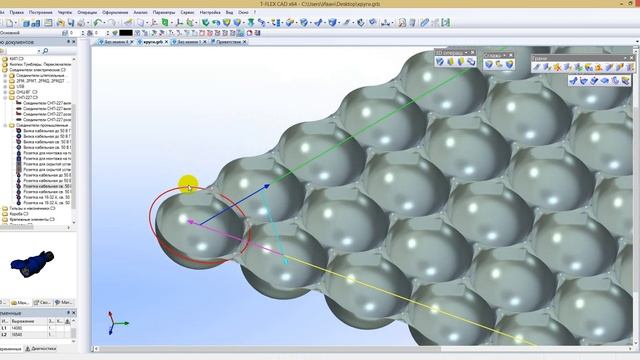Click the new document icon in the toolbar
Viewport: 640px width, 360px height.
coord(9,23)
